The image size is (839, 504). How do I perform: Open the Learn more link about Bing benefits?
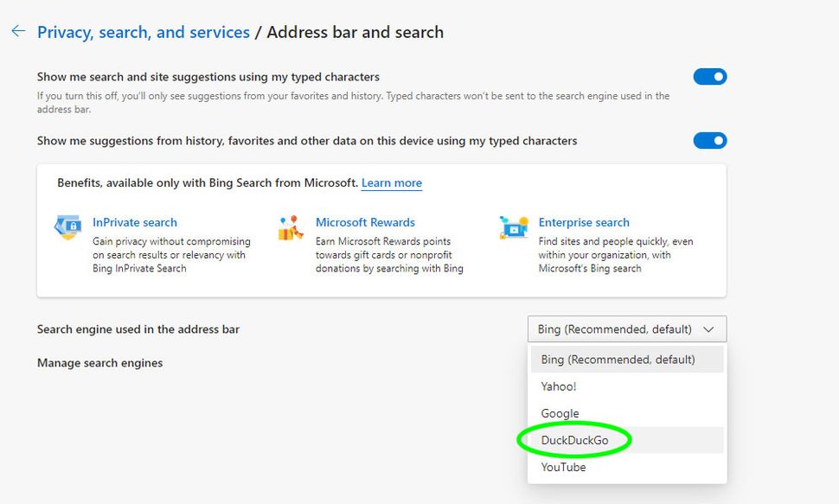click(391, 182)
